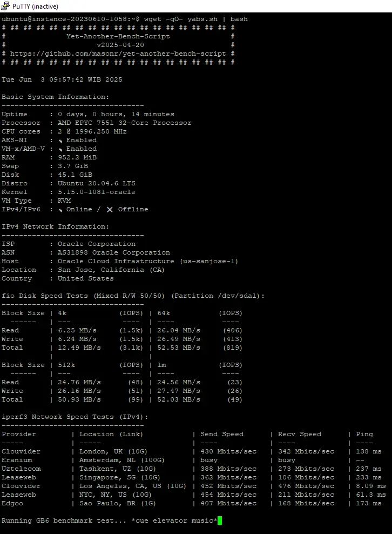Click the 512k Read speed '24.76 MB/s'
This screenshot has height=534, width=392.
pos(79,382)
